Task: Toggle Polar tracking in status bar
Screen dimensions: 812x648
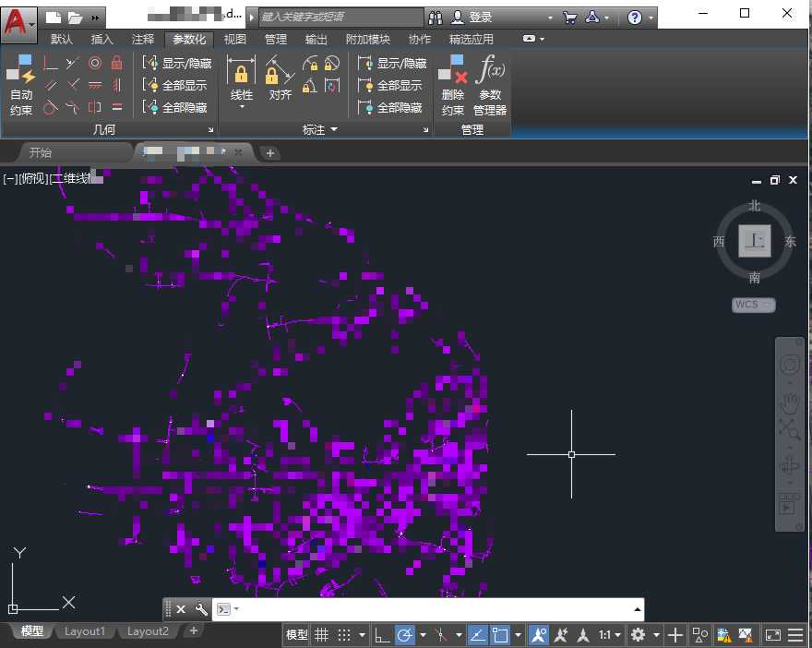Action: point(405,634)
